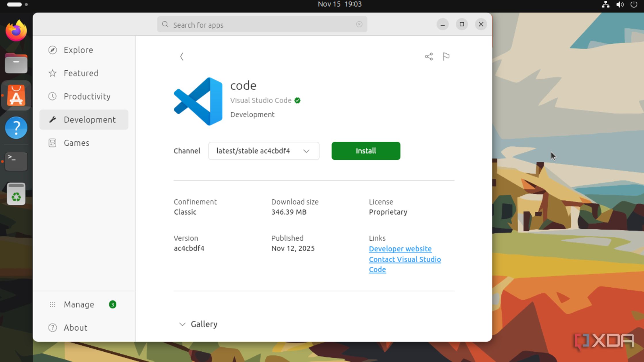Clear the search field using the X icon

point(359,24)
